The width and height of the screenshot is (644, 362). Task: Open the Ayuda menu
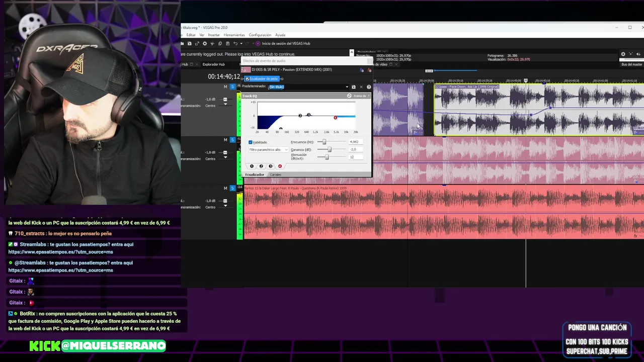[280, 35]
